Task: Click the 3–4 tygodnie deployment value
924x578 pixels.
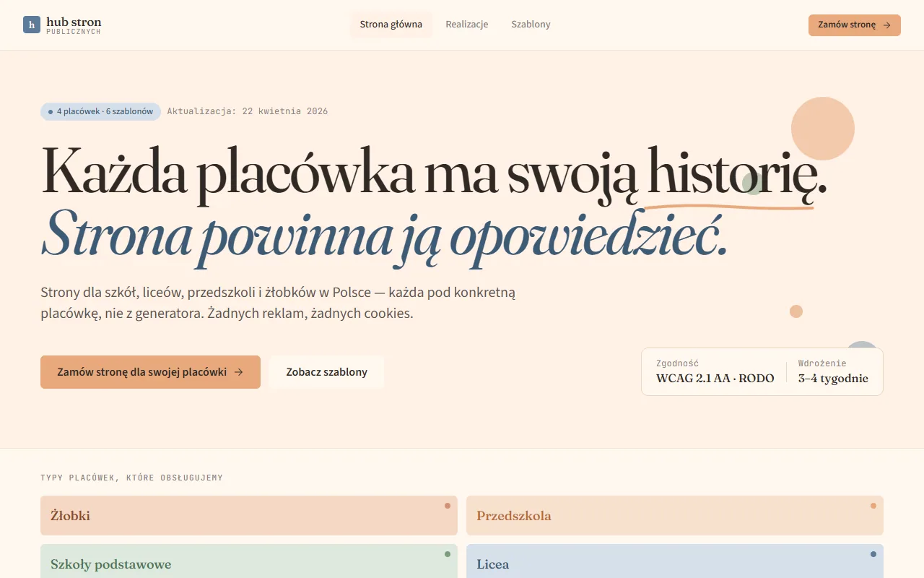Action: 833,379
